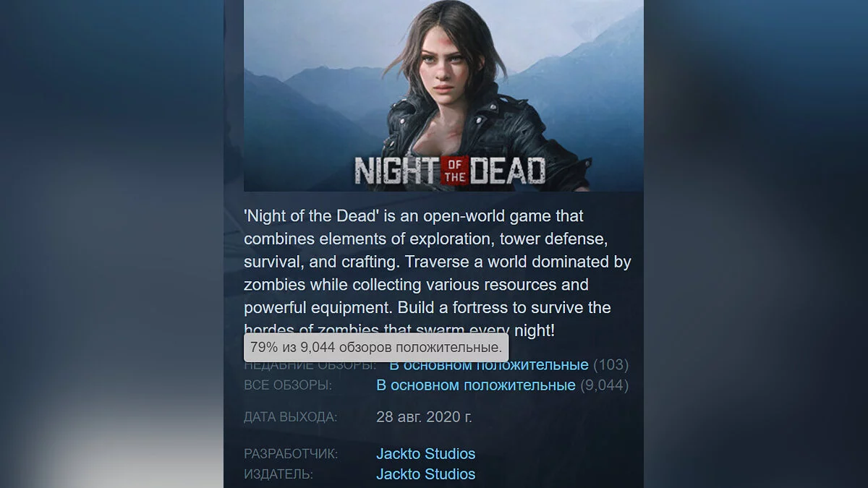Click the blurred background left of the panel

[x=111, y=244]
